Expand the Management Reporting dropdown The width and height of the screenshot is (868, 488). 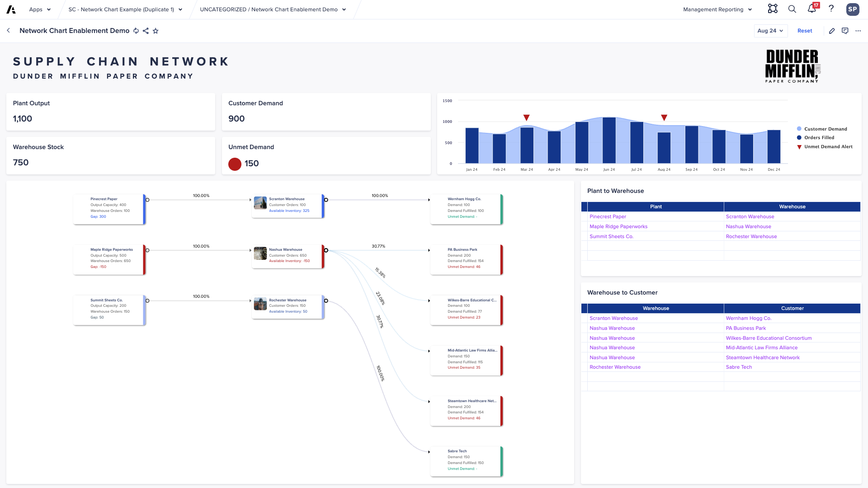pyautogui.click(x=717, y=9)
